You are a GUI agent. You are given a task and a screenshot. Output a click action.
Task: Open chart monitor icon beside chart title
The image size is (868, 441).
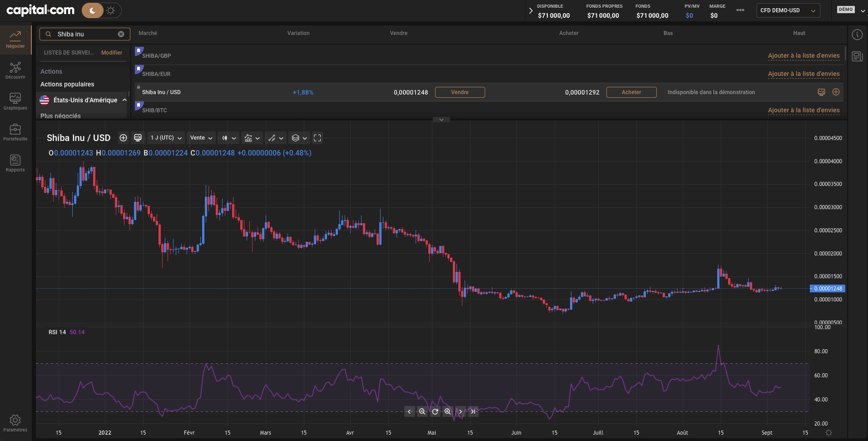tap(138, 138)
